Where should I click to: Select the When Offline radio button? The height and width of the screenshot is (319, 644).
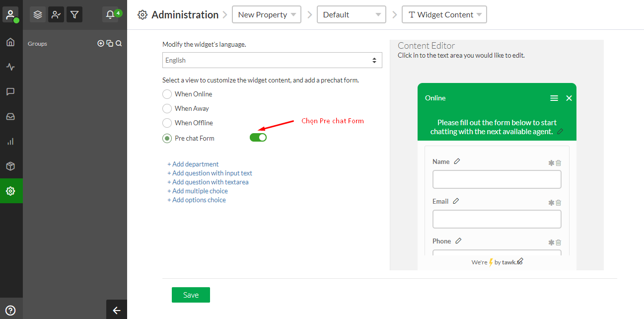coord(167,123)
